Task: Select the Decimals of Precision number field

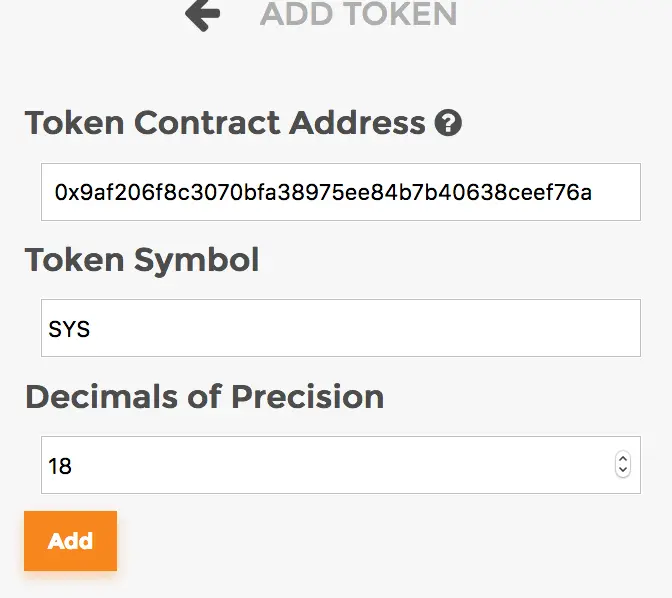Action: tap(320, 465)
